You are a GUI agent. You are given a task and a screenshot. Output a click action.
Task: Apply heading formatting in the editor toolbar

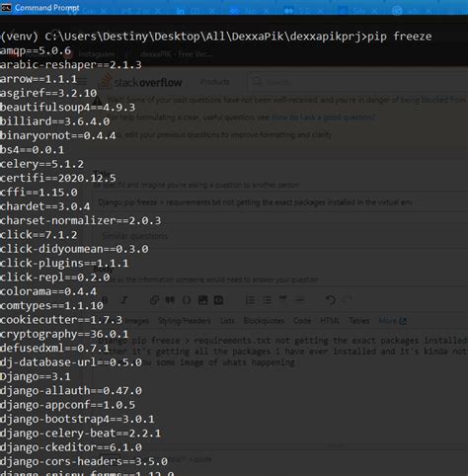pyautogui.click(x=282, y=299)
